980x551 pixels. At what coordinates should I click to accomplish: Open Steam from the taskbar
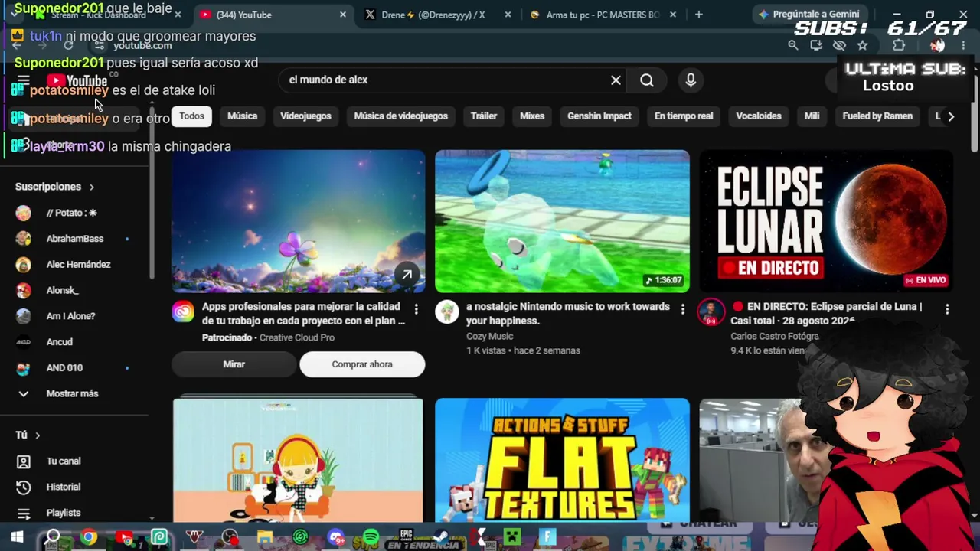pos(442,537)
